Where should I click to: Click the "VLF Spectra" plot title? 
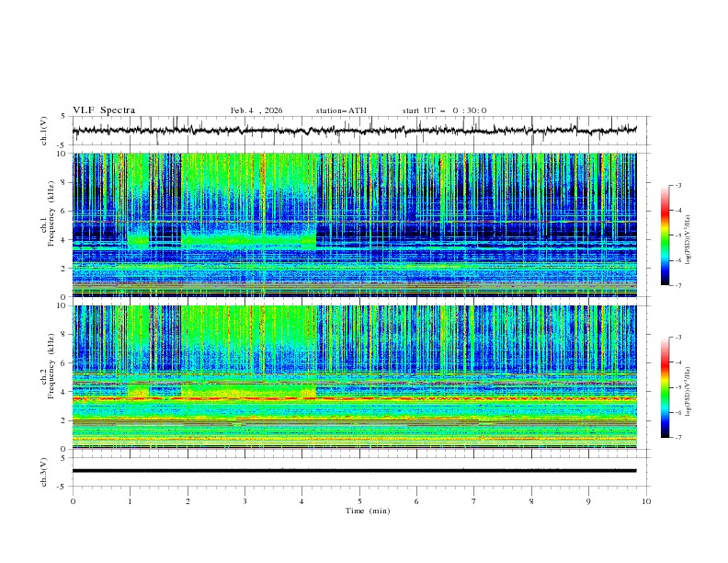tap(104, 110)
